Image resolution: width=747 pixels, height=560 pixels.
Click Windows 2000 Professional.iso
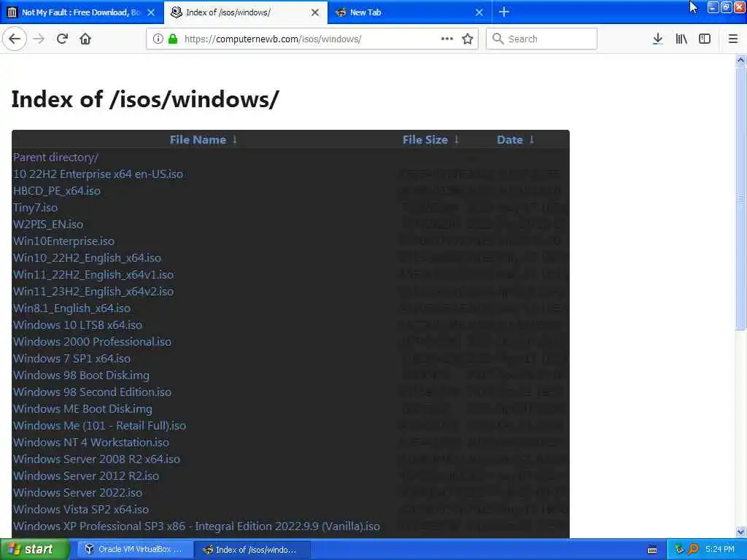tap(93, 341)
